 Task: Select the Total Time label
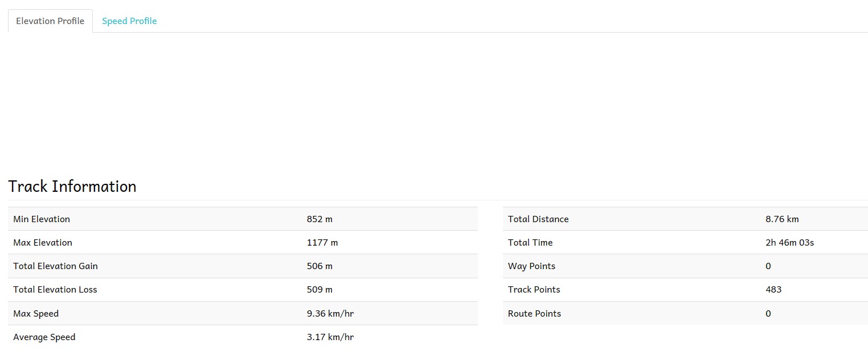[x=530, y=243]
